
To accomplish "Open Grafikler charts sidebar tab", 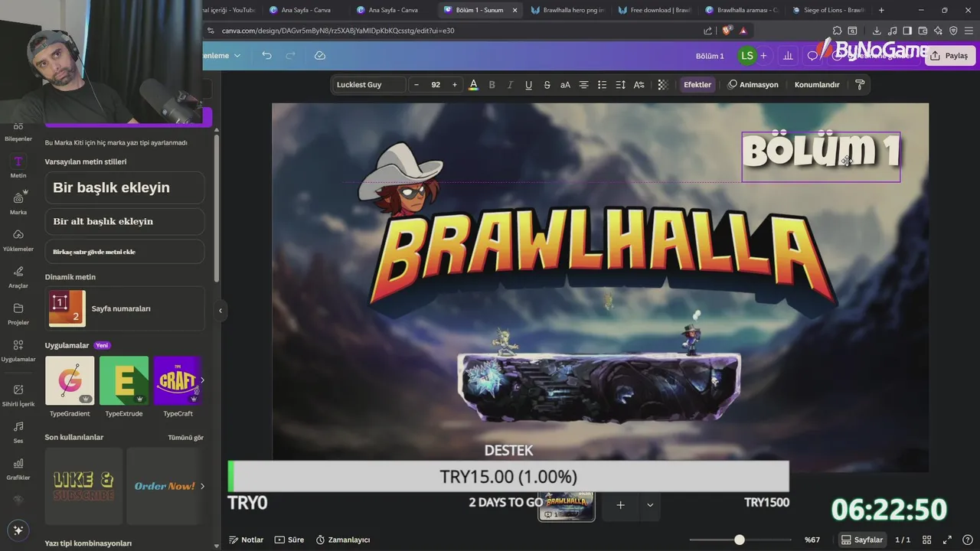I will coord(18,468).
